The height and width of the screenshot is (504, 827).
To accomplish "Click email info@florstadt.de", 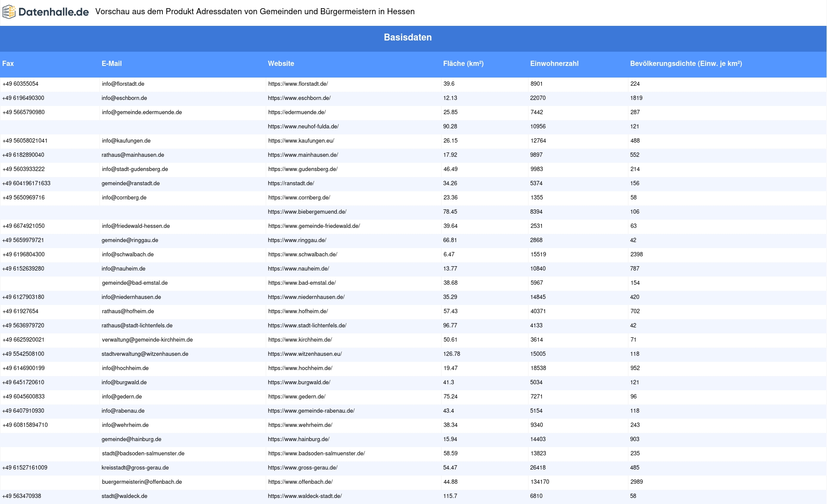I will point(123,84).
